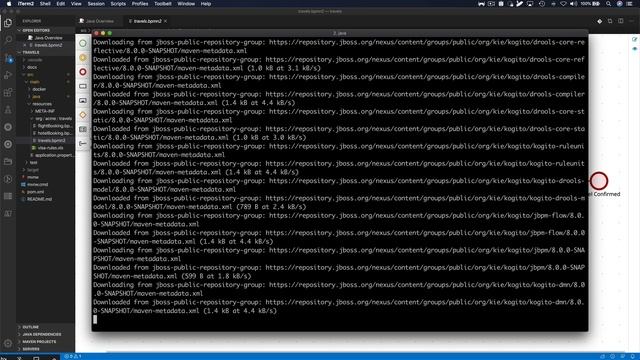Viewport: 640px width, 360px height.
Task: Expand the Outline panel
Action: click(45, 327)
